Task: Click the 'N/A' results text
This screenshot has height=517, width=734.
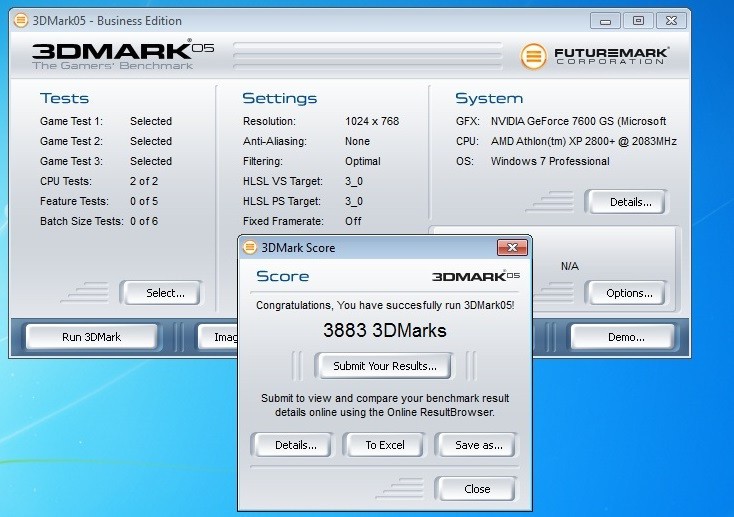Action: tap(570, 266)
